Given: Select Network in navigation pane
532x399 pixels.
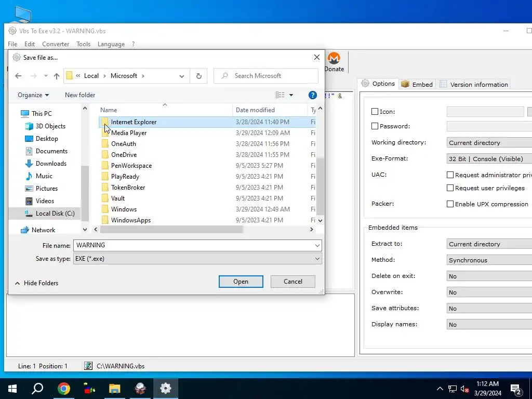Looking at the screenshot, I should pyautogui.click(x=43, y=230).
